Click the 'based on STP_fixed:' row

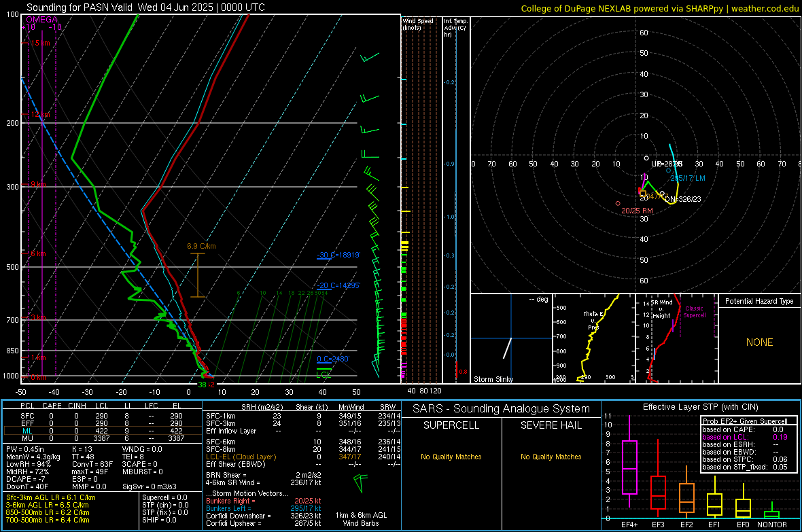745,467
